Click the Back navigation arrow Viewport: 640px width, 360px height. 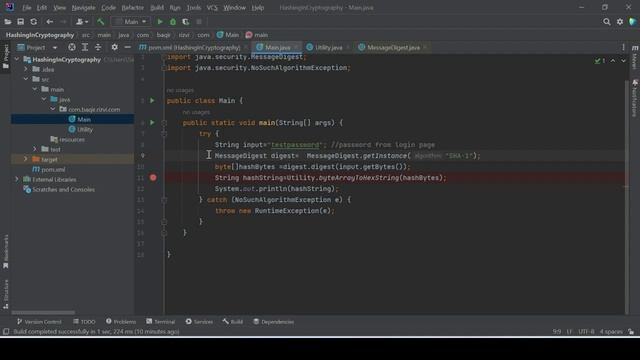point(49,22)
